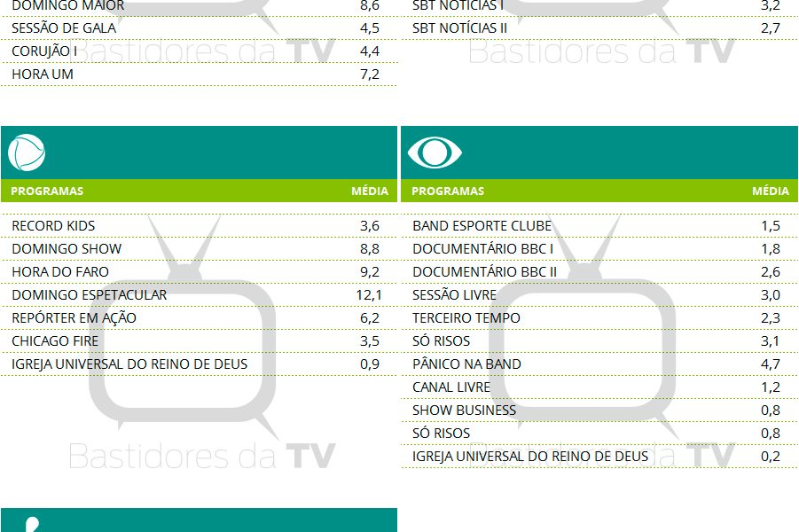Click the partial logo in bottom teal header

point(32,524)
